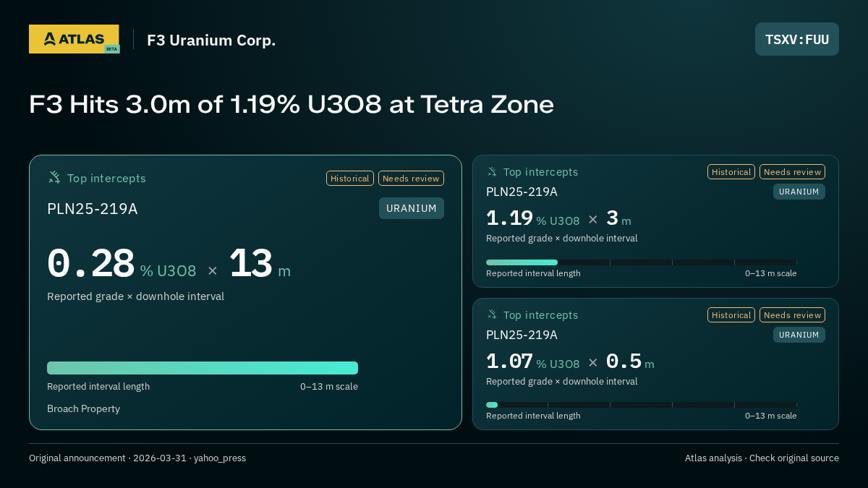Screen dimensions: 868x488
Task: Click the 1.19 grade value
Action: click(509, 218)
